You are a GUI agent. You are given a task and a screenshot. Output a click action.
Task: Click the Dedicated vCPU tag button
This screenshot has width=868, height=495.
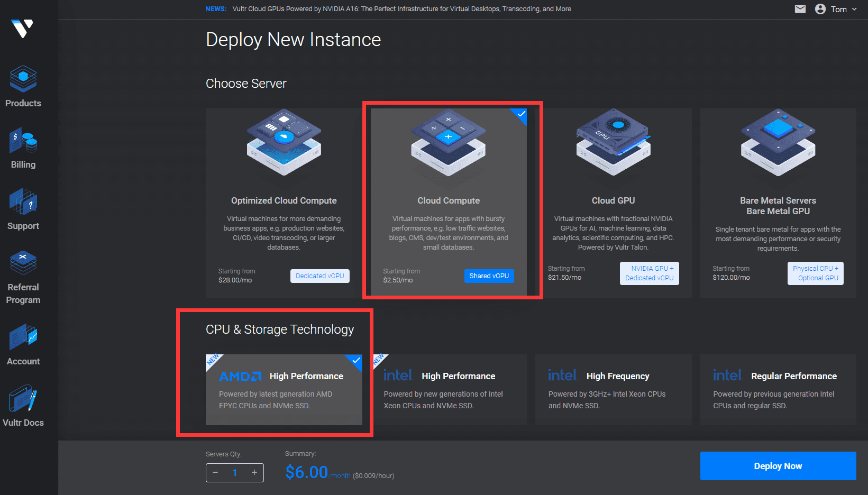(x=320, y=276)
